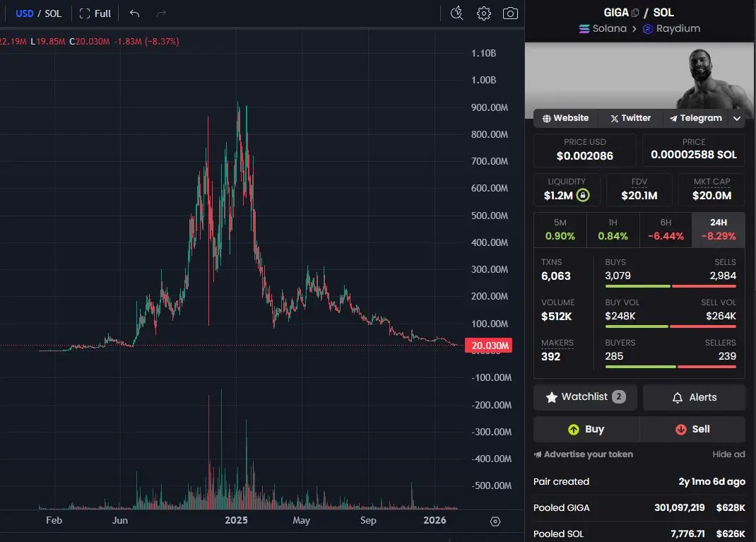Click the liquidity lock icon
This screenshot has height=542, width=756.
click(x=583, y=195)
